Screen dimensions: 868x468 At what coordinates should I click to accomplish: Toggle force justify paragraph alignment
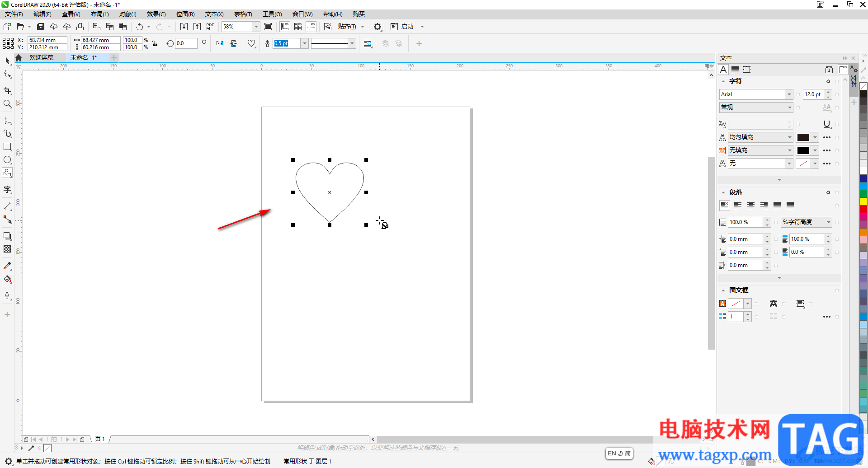point(790,206)
